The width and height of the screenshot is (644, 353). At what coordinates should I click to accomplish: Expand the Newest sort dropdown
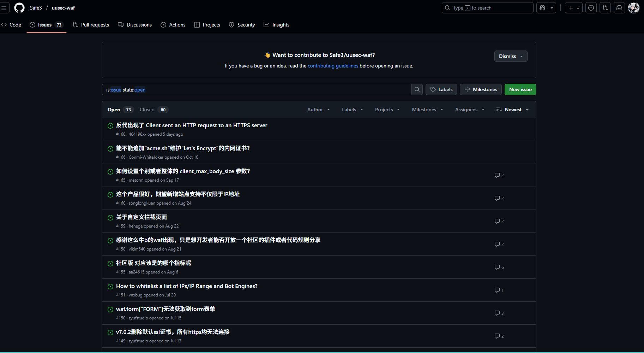pos(512,110)
